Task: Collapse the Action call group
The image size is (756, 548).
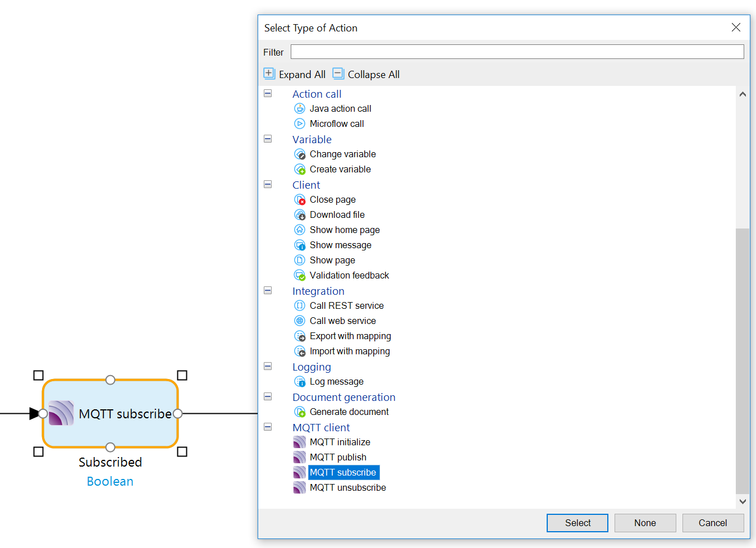Action: 268,93
